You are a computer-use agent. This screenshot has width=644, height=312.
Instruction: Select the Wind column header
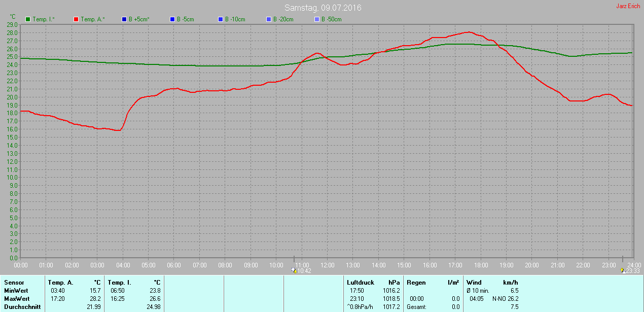474,283
